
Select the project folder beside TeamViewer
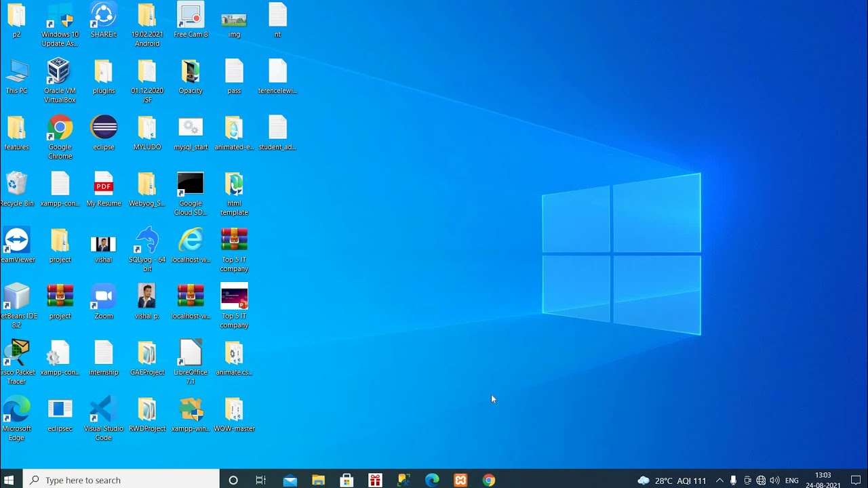pos(60,241)
